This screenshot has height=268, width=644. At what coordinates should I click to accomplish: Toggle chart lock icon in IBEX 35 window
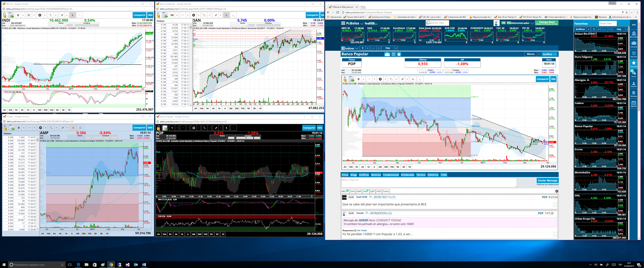tap(5, 15)
